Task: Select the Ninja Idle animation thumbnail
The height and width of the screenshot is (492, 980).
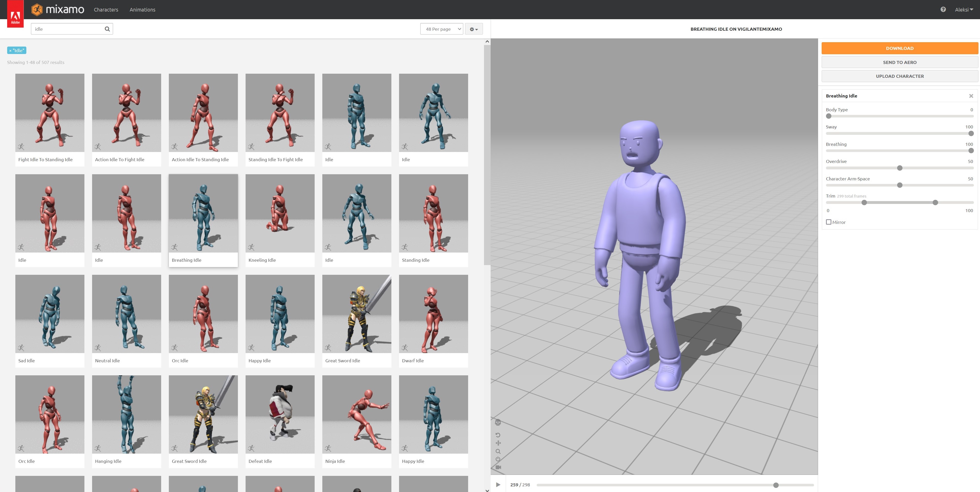Action: click(x=356, y=414)
